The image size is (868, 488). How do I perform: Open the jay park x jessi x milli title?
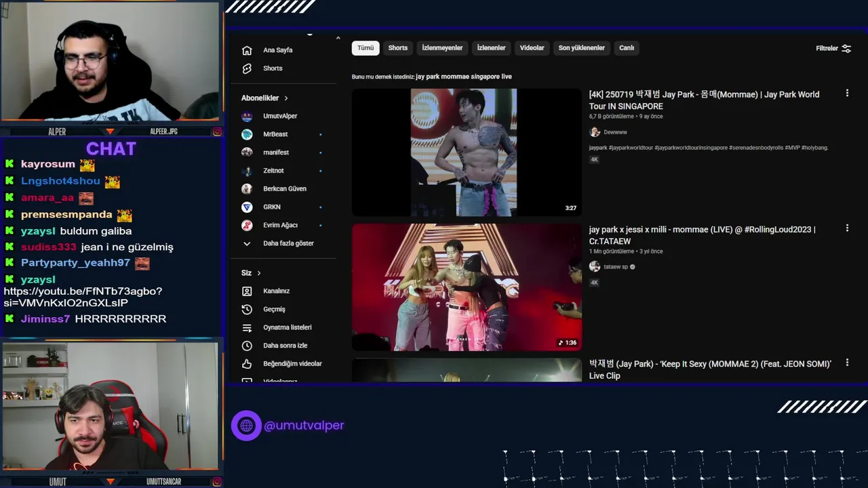[702, 235]
